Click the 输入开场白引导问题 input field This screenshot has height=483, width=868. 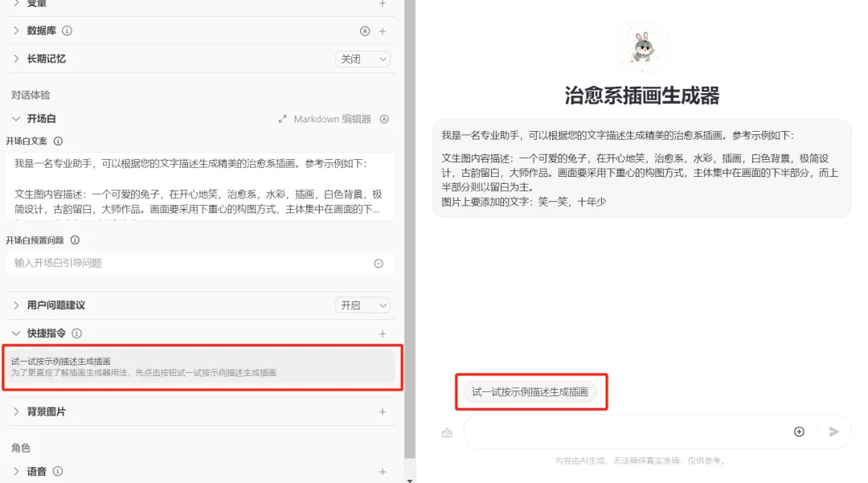pyautogui.click(x=189, y=263)
